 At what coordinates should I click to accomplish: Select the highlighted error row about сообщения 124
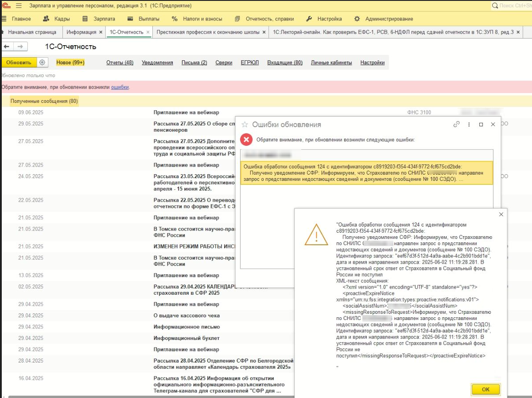coord(367,173)
